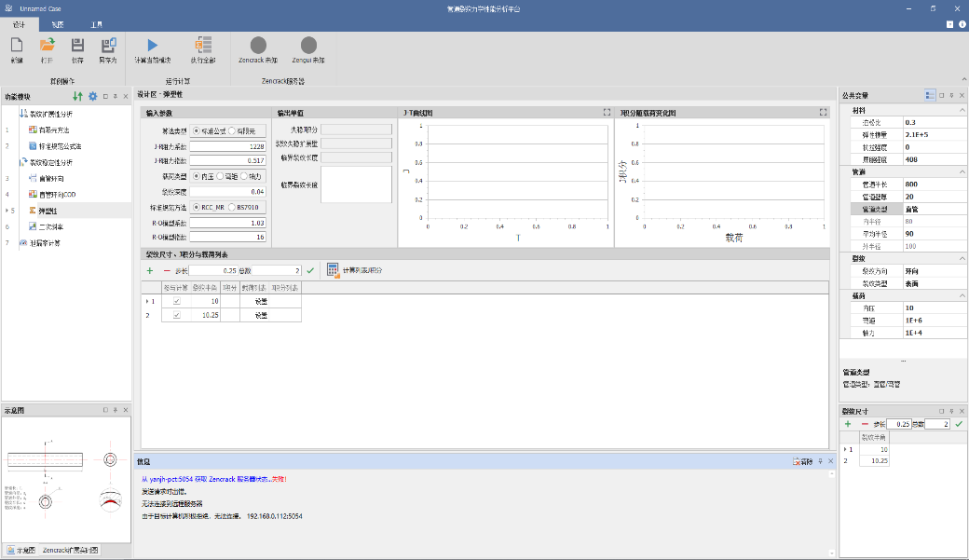
Task: Run the current module with the blue play icon
Action: click(x=153, y=45)
